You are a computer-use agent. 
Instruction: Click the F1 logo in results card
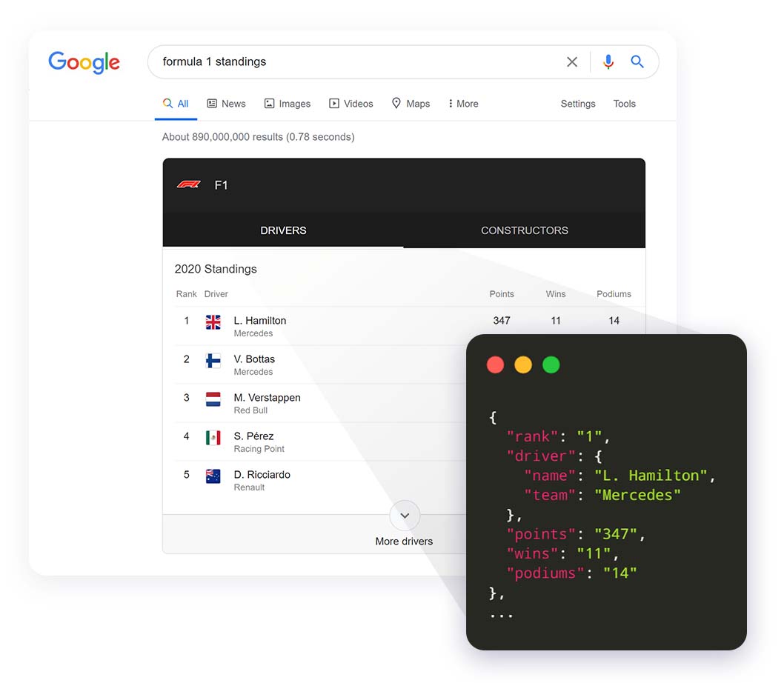point(189,184)
